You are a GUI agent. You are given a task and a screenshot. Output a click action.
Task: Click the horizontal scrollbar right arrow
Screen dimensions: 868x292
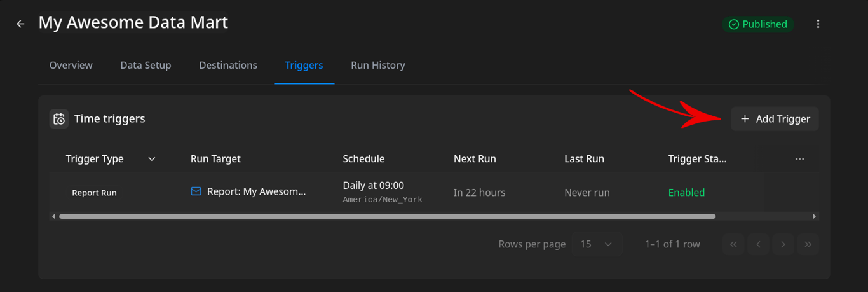pyautogui.click(x=815, y=216)
